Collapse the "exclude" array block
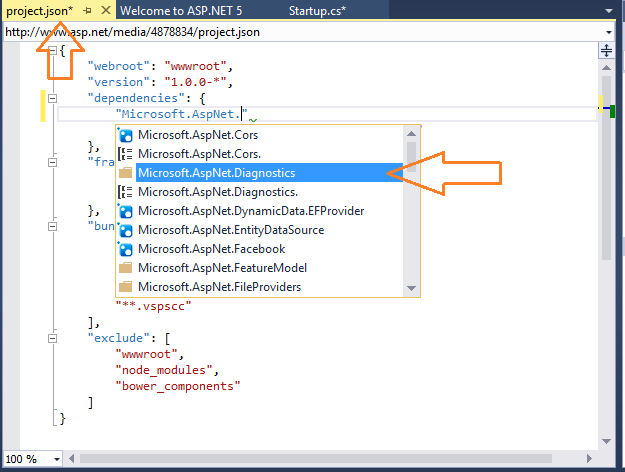This screenshot has width=625, height=472. [x=52, y=338]
